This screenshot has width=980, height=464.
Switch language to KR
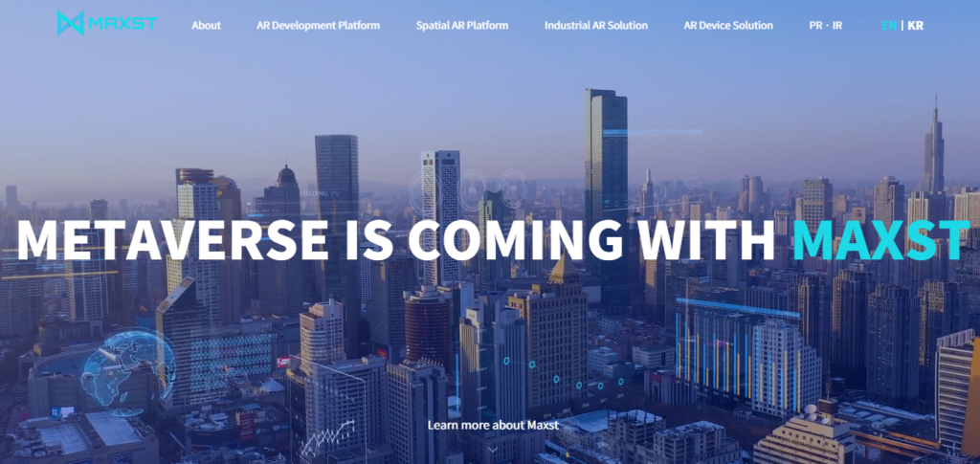(916, 26)
